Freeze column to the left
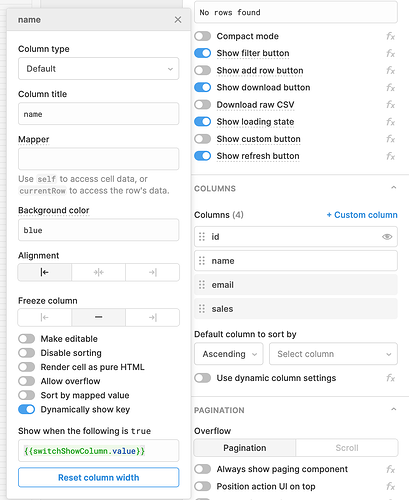409x500 pixels. click(45, 317)
